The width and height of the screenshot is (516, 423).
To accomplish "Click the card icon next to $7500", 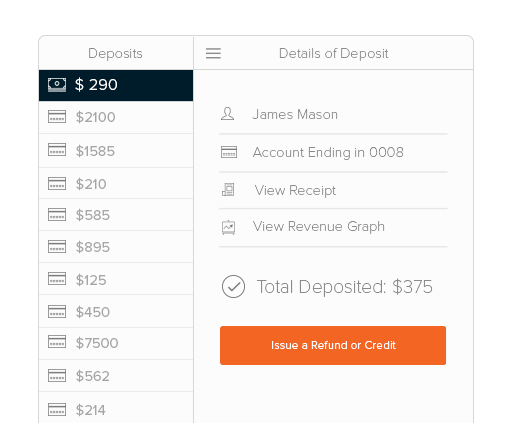I will [57, 342].
